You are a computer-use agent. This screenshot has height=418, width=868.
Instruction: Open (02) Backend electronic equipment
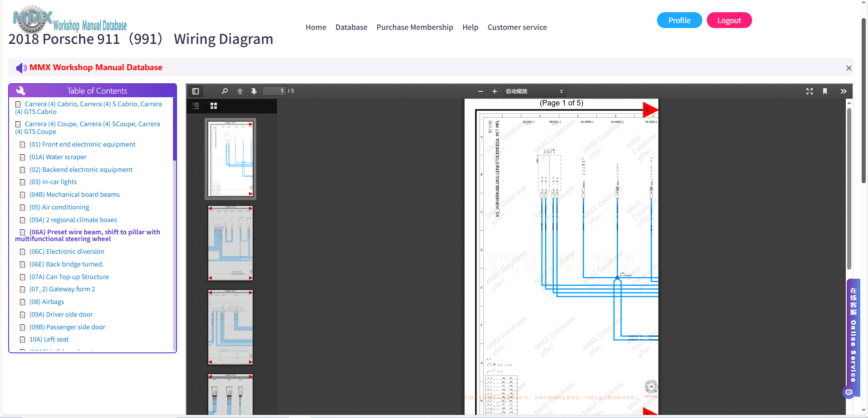81,170
